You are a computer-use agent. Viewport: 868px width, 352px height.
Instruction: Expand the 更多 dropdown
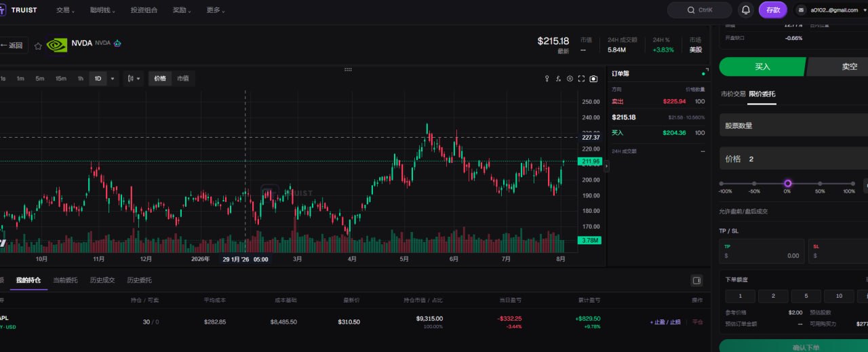pyautogui.click(x=216, y=10)
